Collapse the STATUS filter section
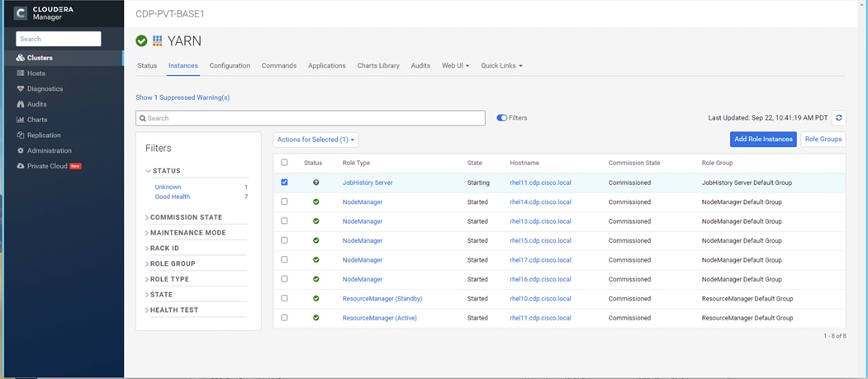Image resolution: width=868 pixels, height=379 pixels. coord(163,171)
